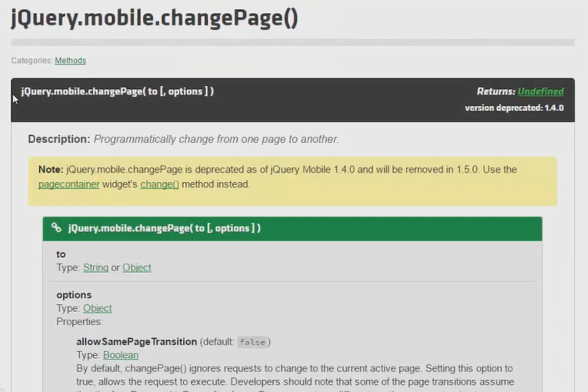The image size is (588, 392).
Task: Click the 'Returns:' label
Action: point(496,91)
